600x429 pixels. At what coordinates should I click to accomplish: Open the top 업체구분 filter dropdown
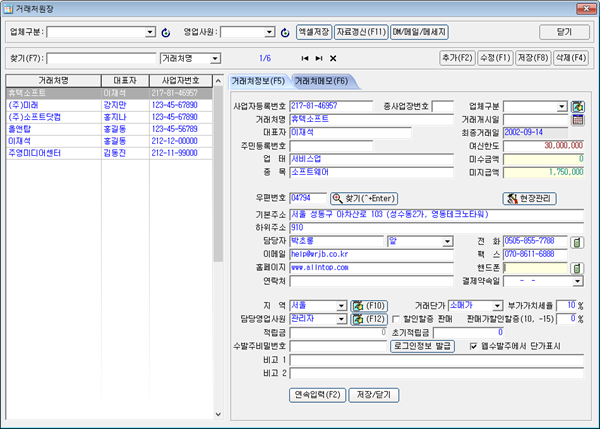click(151, 32)
